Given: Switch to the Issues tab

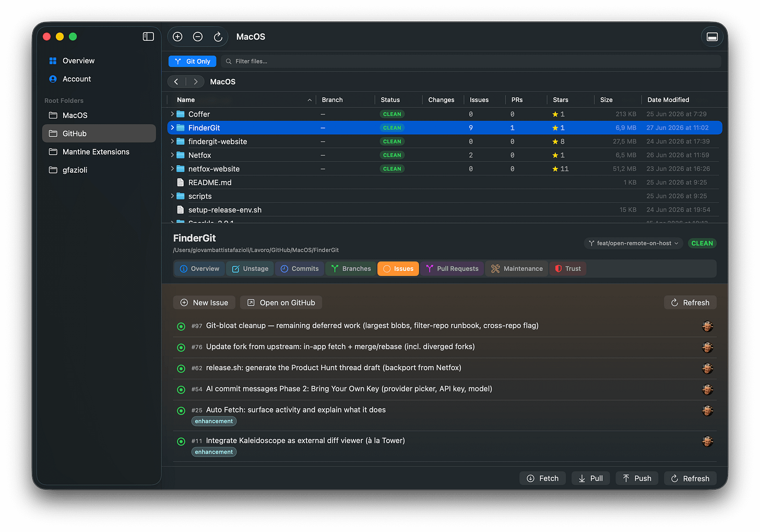Looking at the screenshot, I should tap(398, 268).
